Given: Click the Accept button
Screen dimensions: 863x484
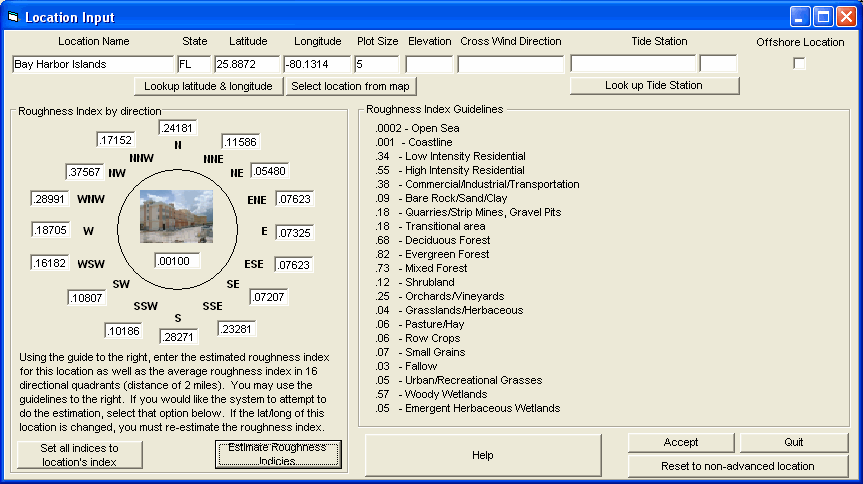Looking at the screenshot, I should (681, 442).
